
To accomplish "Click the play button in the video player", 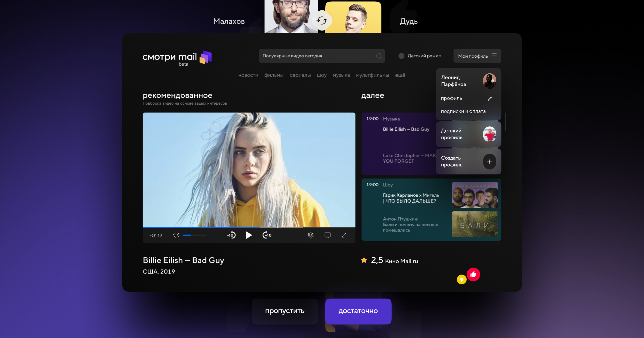I will click(x=249, y=235).
